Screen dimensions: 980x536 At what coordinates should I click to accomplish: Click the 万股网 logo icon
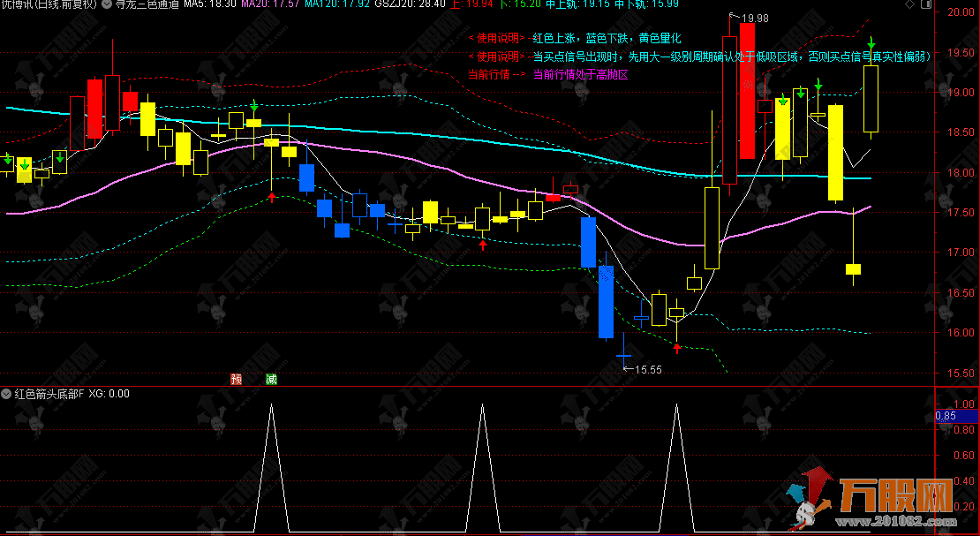tap(810, 496)
